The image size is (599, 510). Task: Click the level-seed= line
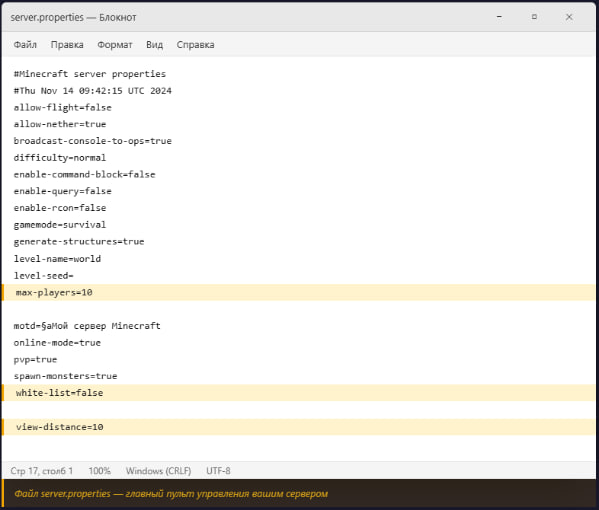44,275
